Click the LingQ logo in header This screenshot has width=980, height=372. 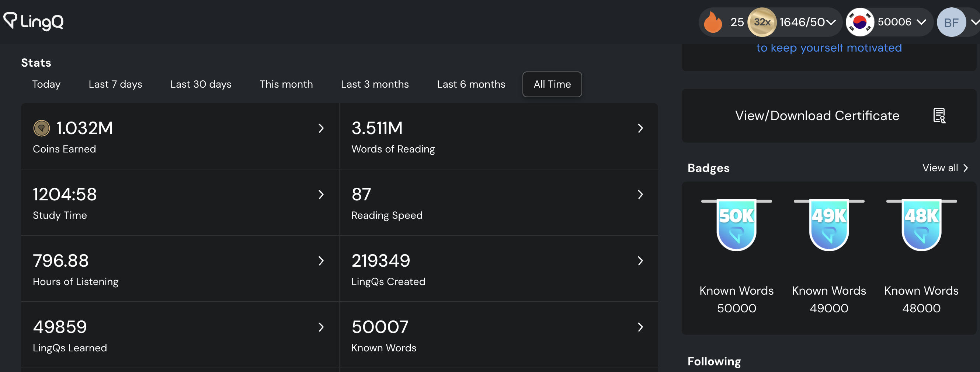(x=34, y=21)
